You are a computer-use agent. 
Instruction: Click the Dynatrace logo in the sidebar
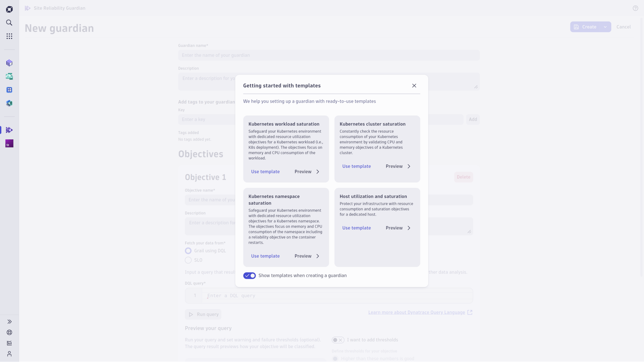point(9,9)
